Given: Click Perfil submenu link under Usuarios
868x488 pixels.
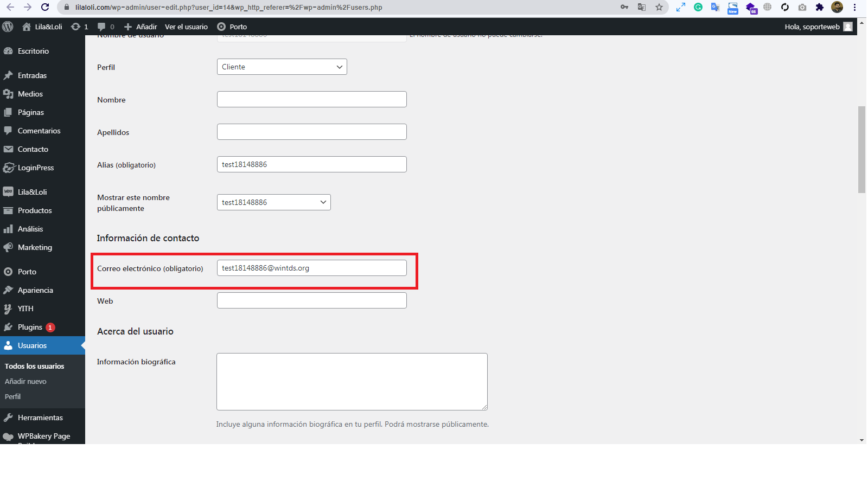Looking at the screenshot, I should pos(12,396).
